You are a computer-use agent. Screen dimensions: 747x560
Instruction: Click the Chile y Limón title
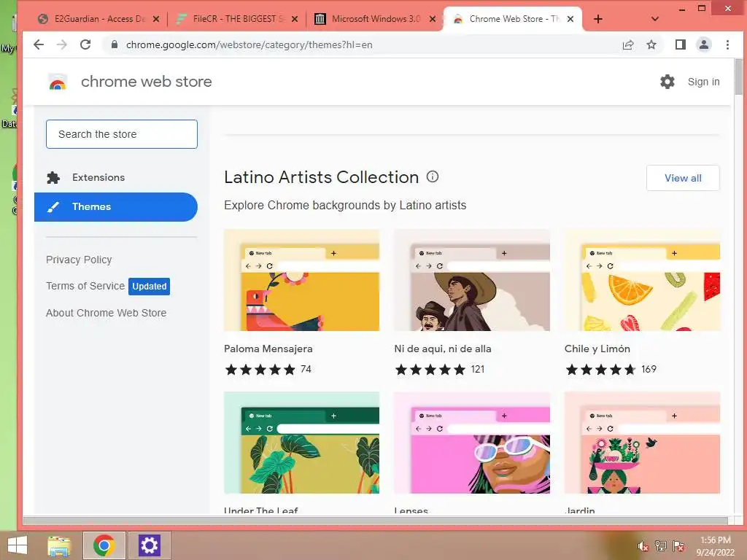597,349
